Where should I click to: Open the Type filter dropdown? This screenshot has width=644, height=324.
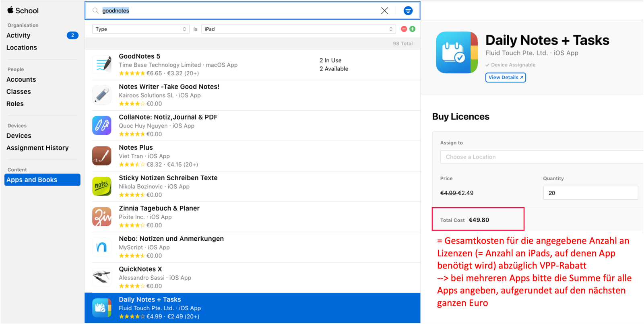pos(140,29)
